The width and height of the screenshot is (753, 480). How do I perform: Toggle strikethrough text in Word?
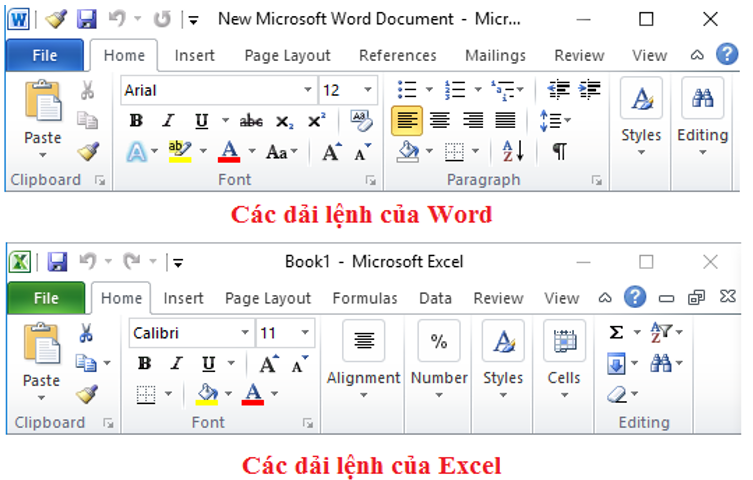tap(251, 121)
